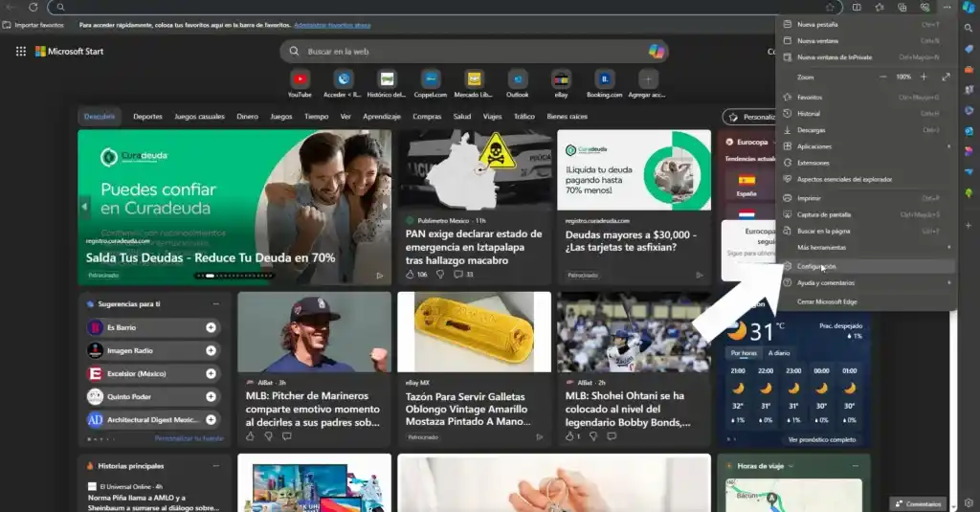Dislike the Marineros pitcher article
The image size is (980, 512).
(x=268, y=436)
